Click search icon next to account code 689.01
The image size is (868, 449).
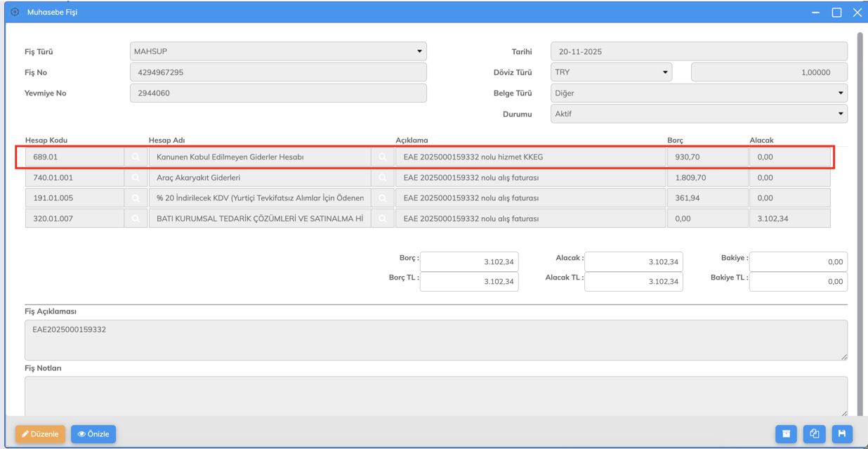tap(136, 157)
